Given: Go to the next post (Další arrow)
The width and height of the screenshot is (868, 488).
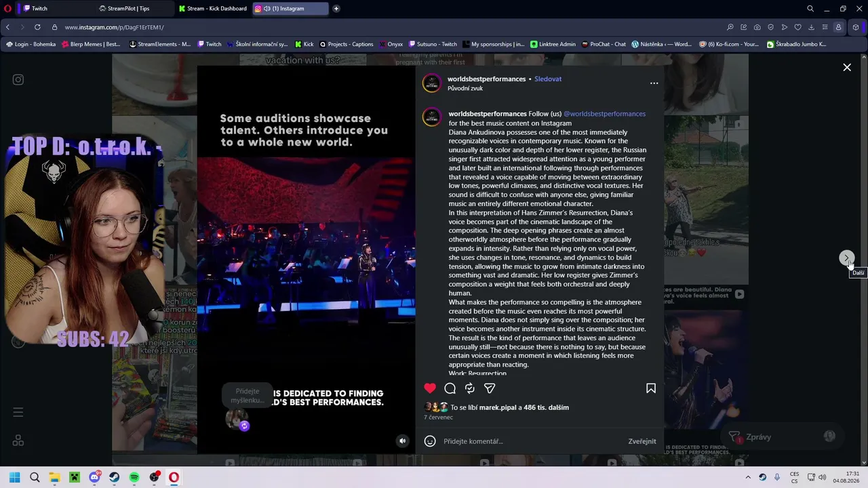Looking at the screenshot, I should coord(847,258).
